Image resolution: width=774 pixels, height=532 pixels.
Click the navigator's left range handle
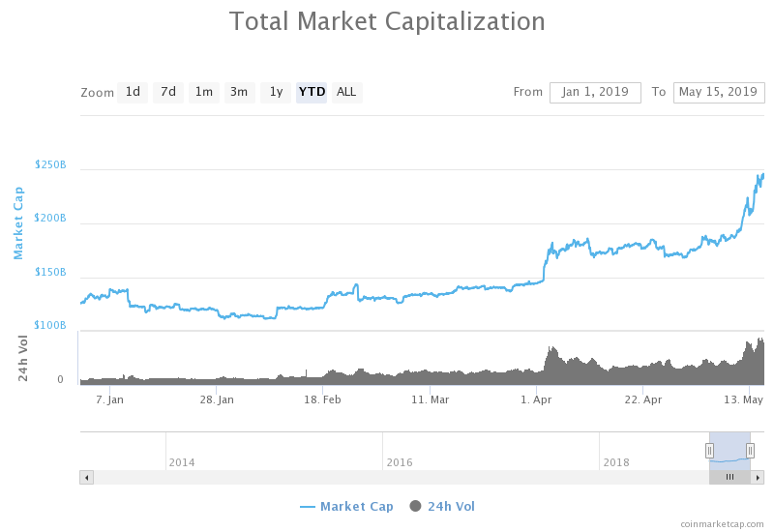709,451
